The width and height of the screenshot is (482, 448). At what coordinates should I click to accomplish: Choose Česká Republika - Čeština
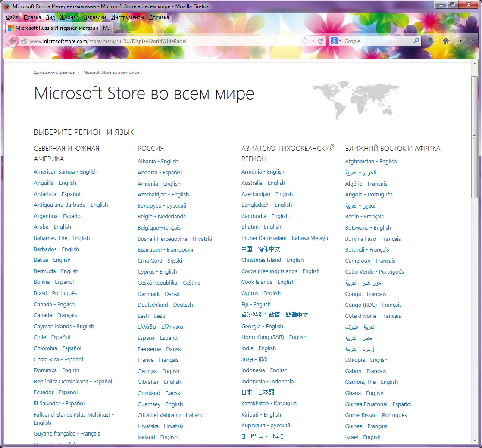click(169, 283)
